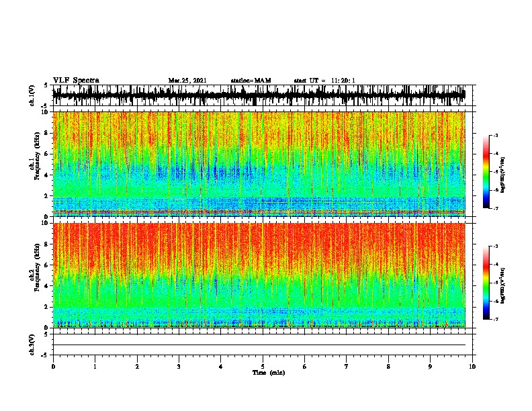Screen dimensions: 532x411
Task: Click the ch.1 PSD color scale bar
Action: [486, 172]
